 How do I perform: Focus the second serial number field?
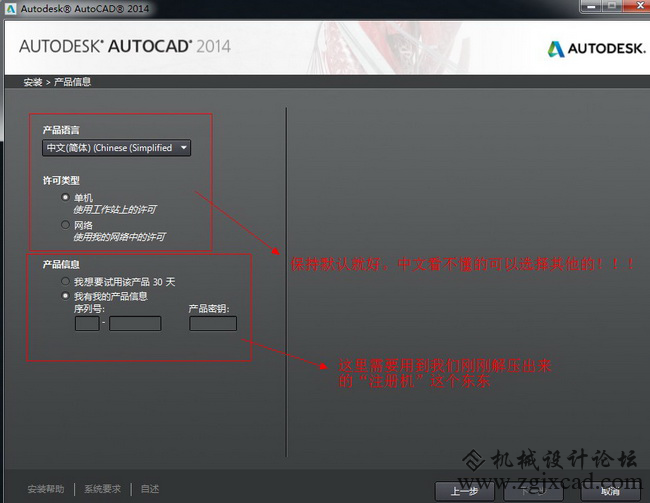coord(135,323)
